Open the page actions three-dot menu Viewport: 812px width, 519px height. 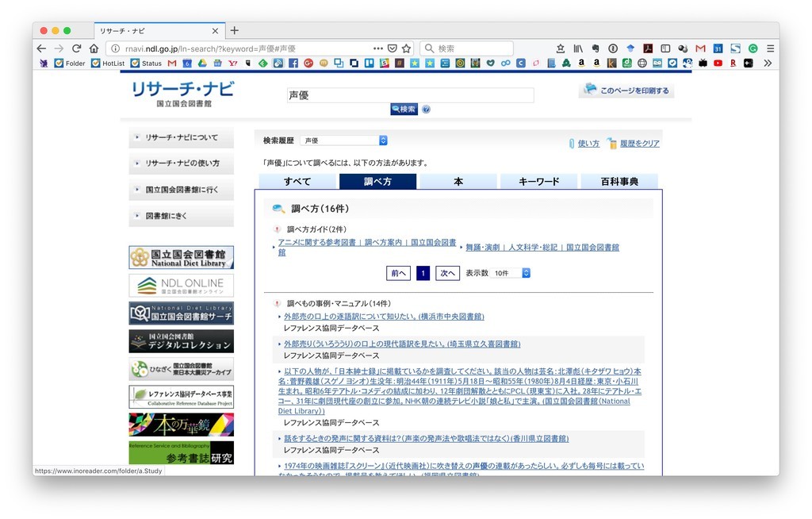tap(378, 48)
